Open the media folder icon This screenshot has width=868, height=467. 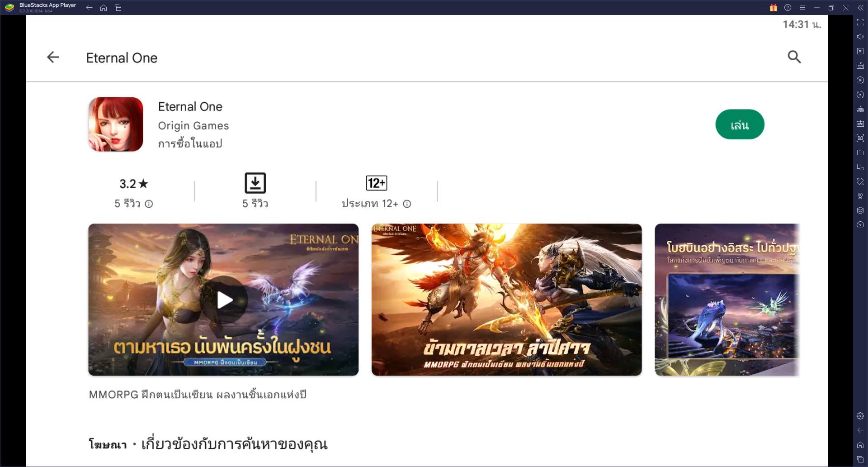pos(860,152)
